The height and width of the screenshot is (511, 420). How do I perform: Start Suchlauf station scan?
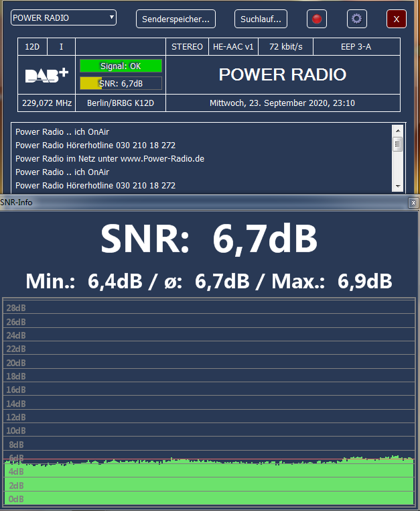point(261,19)
